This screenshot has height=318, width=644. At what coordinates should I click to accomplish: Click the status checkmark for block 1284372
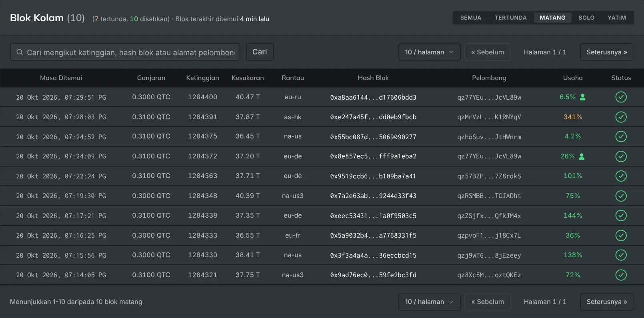621,156
